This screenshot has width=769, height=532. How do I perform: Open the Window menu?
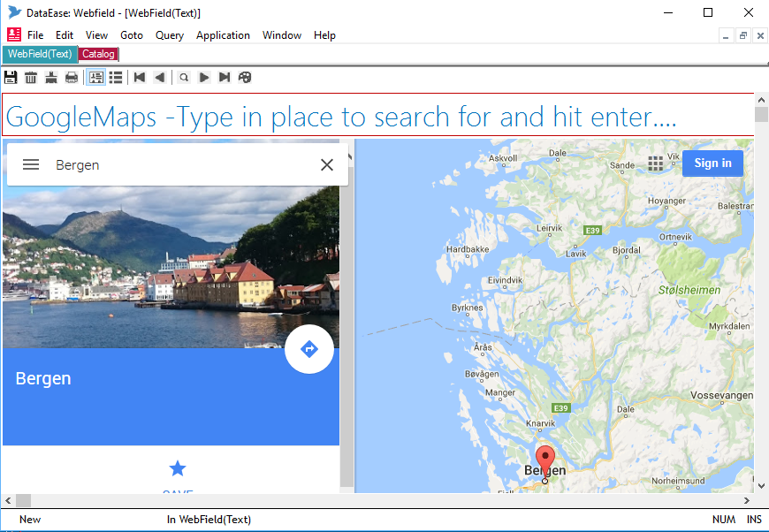point(281,35)
